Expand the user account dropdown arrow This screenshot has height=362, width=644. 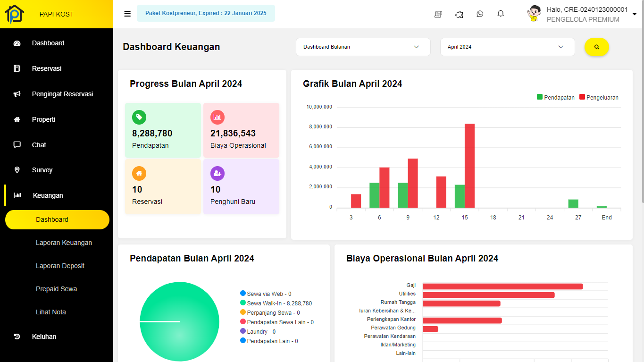[634, 15]
